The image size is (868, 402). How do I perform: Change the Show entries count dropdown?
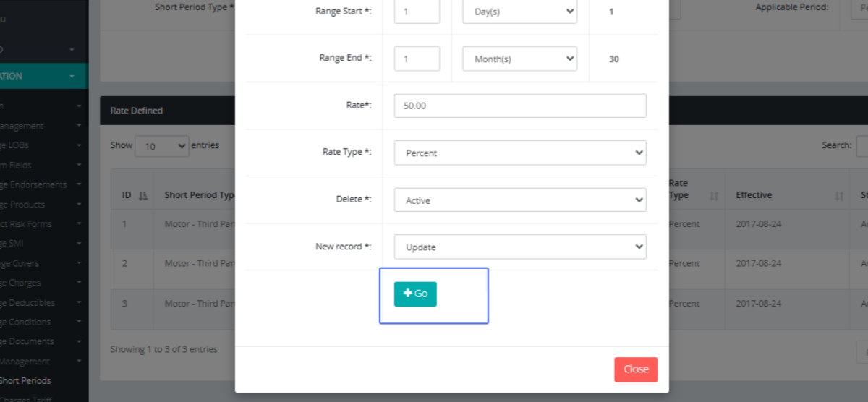coord(161,146)
